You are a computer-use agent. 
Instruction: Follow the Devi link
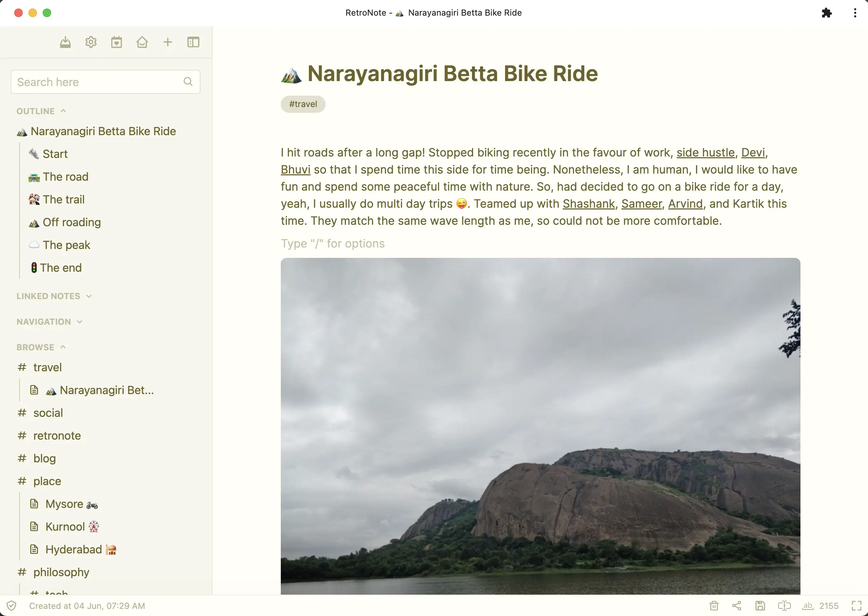[753, 153]
